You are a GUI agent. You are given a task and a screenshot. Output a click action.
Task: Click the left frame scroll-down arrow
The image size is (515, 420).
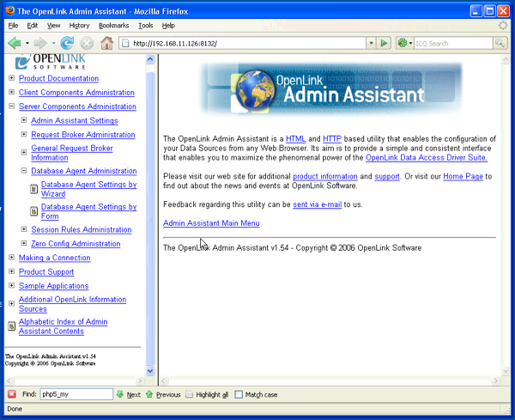click(150, 371)
